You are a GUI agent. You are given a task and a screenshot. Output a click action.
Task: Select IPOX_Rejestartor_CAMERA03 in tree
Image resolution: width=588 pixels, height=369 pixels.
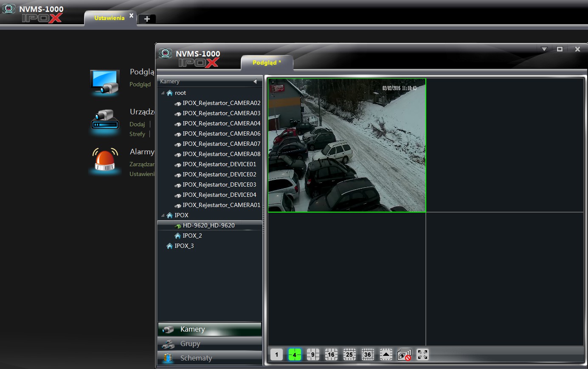coord(221,113)
